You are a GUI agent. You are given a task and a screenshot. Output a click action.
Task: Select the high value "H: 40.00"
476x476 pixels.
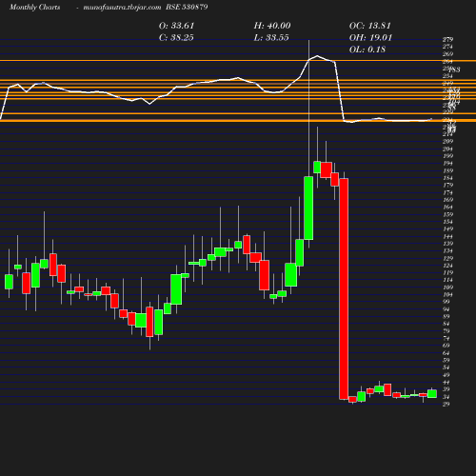click(272, 26)
